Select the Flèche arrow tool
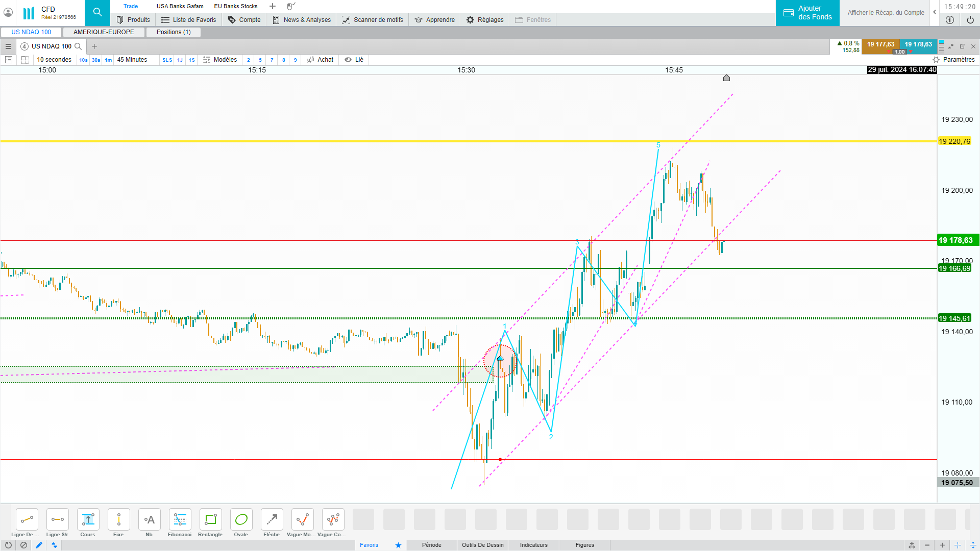The image size is (980, 551). tap(272, 520)
